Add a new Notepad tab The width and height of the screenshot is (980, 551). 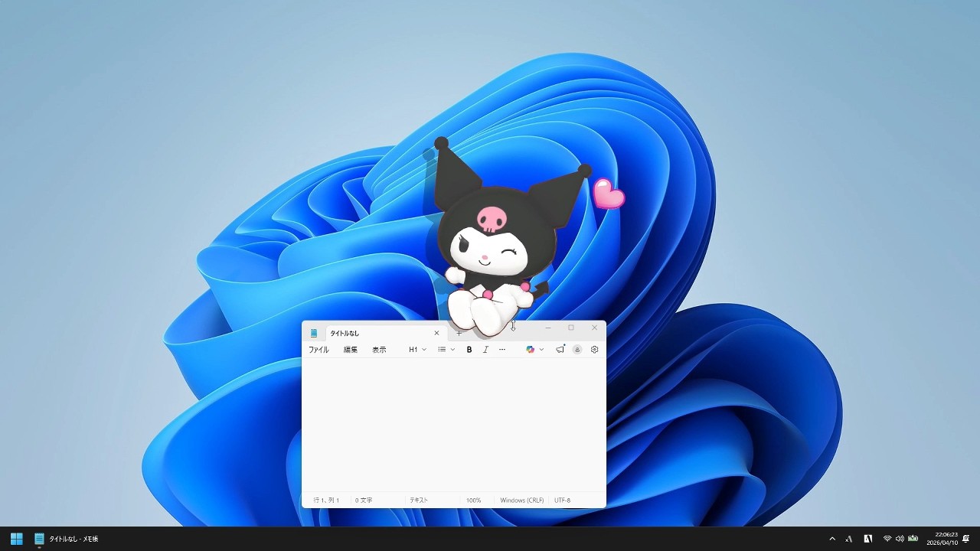(x=459, y=333)
